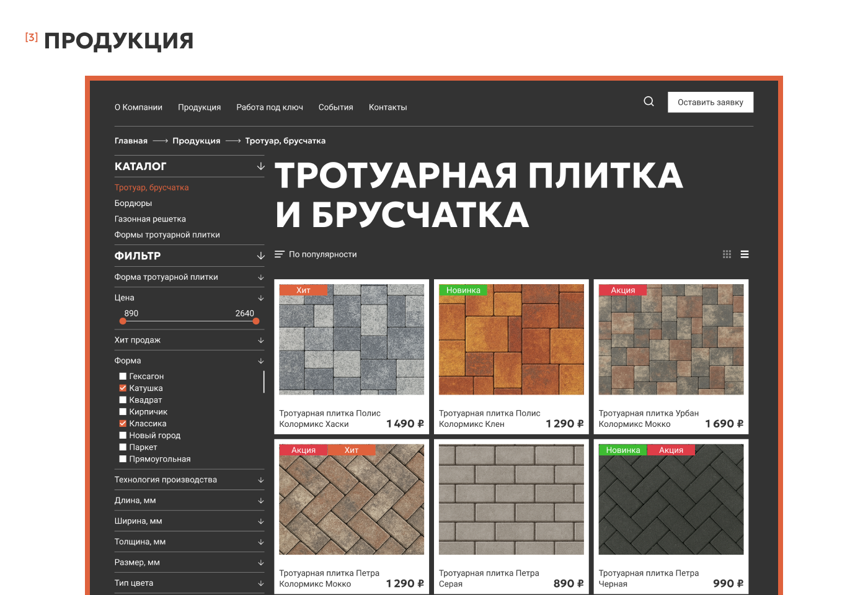Open Петра Серая tile image
The height and width of the screenshot is (595, 868).
[511, 499]
